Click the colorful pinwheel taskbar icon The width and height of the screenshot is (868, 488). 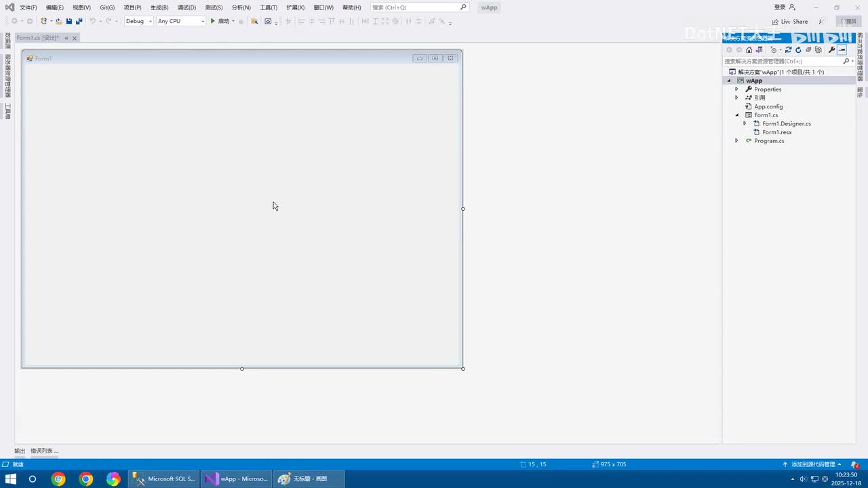tap(113, 479)
